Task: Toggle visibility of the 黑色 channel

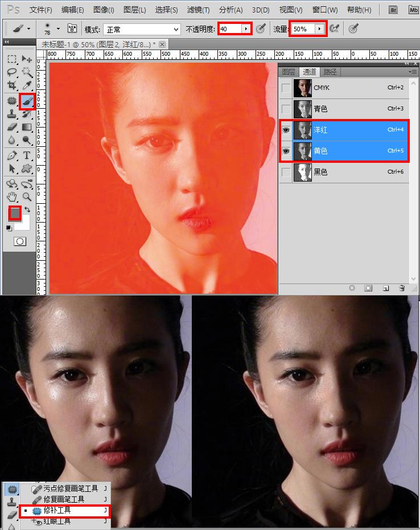Action: tap(286, 172)
